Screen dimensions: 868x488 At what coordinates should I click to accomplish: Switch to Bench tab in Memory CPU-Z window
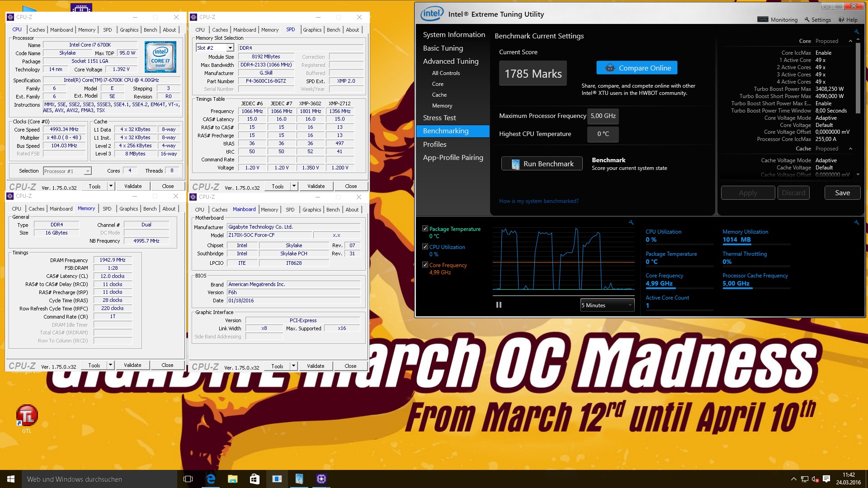click(150, 209)
